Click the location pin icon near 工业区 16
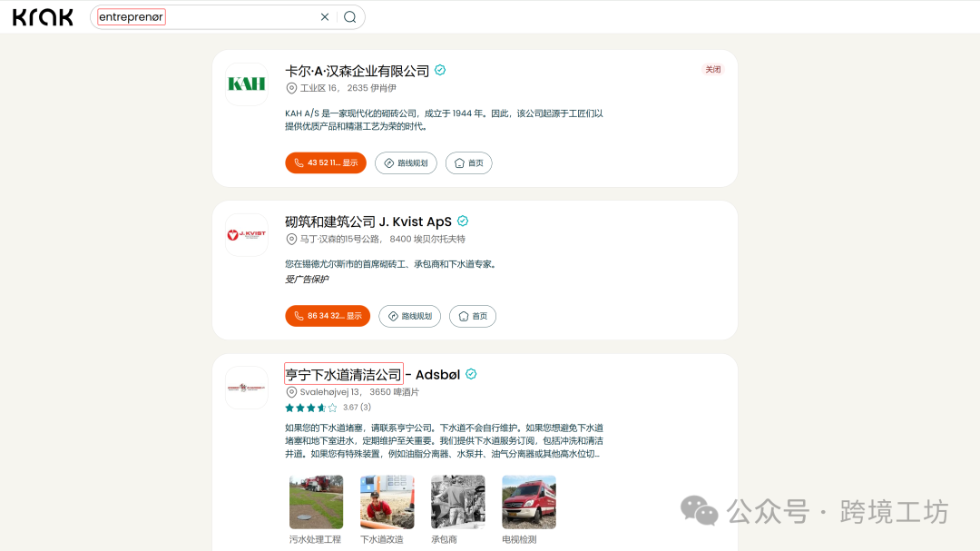980x551 pixels. coord(290,88)
